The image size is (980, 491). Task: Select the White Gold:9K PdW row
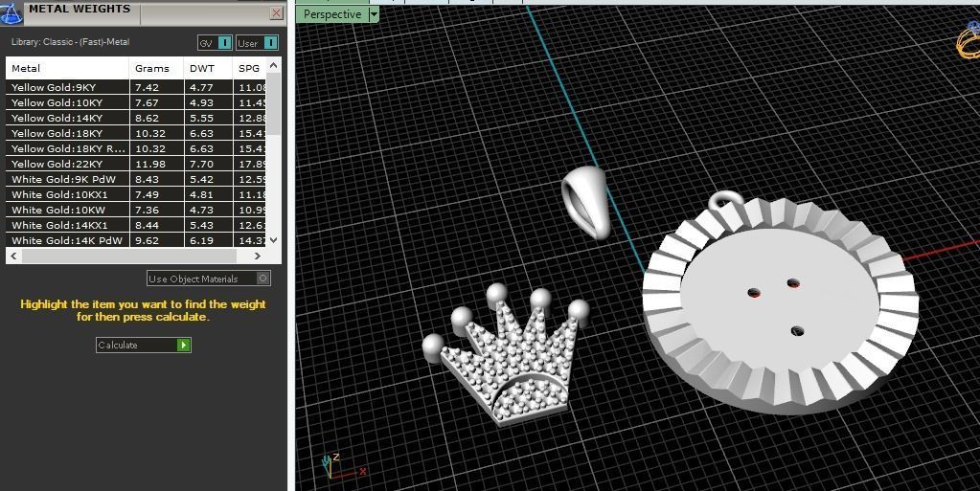[136, 179]
